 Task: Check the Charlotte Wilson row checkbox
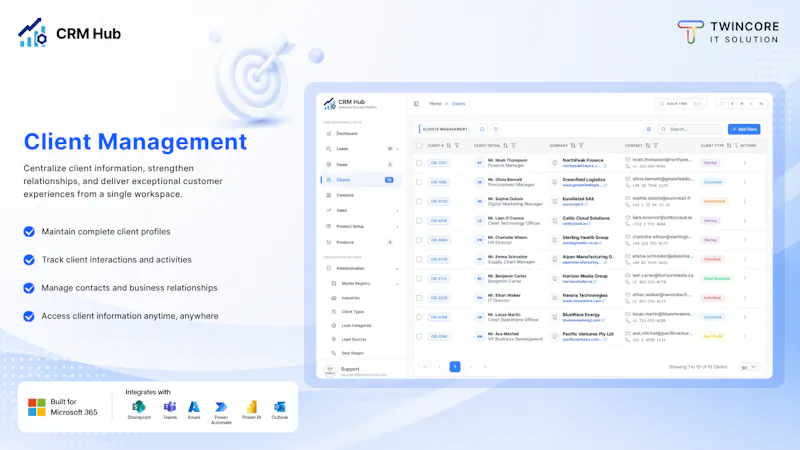click(419, 240)
